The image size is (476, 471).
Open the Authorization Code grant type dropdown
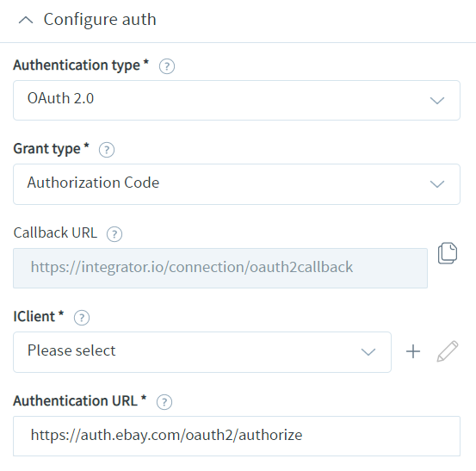coord(237,184)
